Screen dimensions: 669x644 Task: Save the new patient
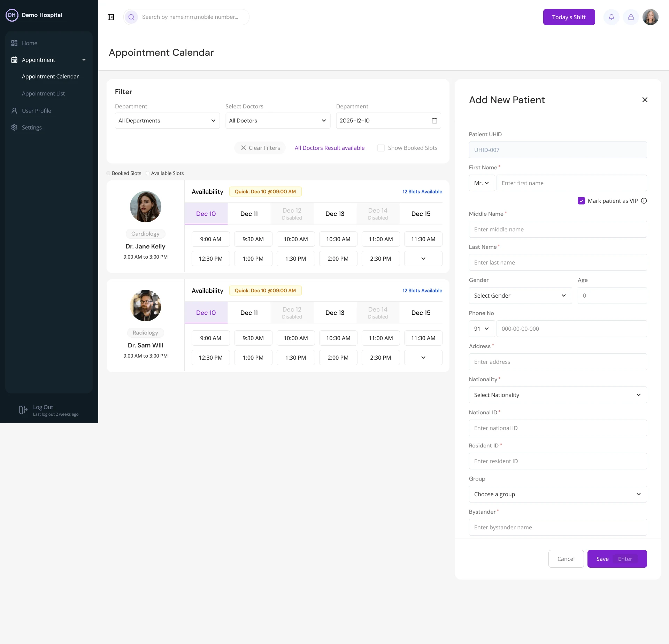click(x=617, y=559)
